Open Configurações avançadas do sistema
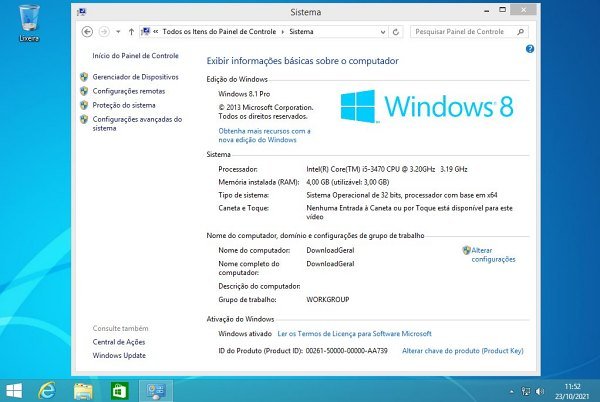Viewport: 600px width, 402px height. (137, 124)
